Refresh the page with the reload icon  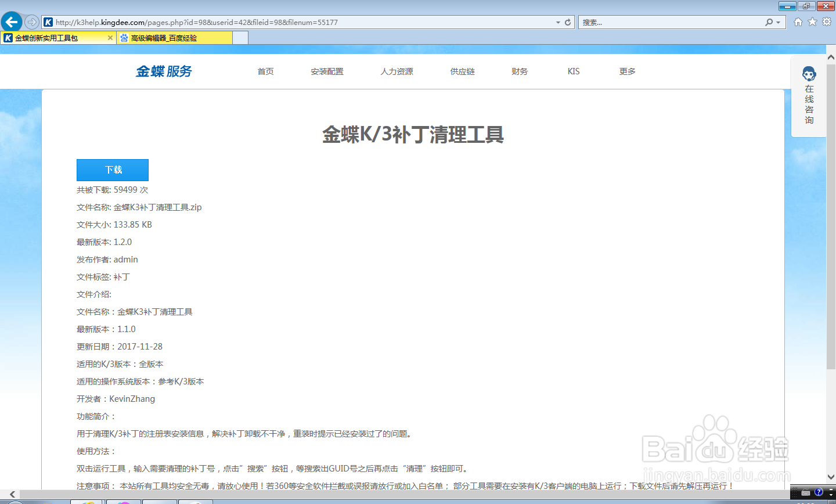568,22
